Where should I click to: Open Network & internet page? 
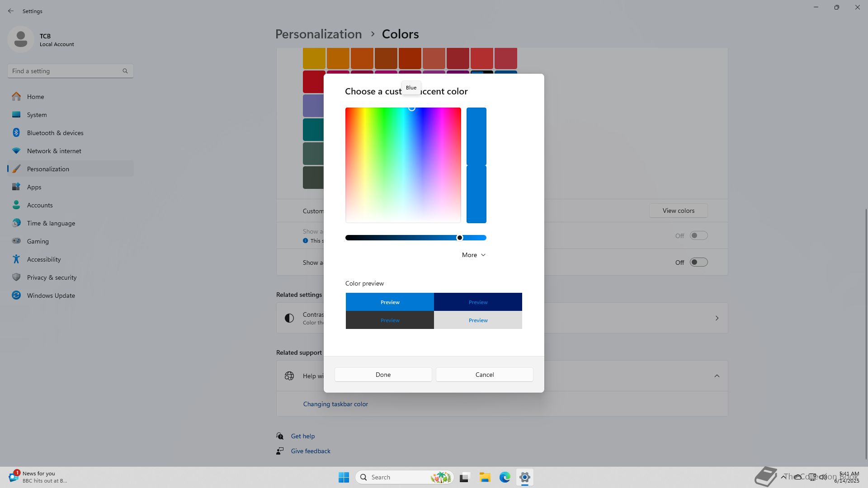[x=54, y=151]
